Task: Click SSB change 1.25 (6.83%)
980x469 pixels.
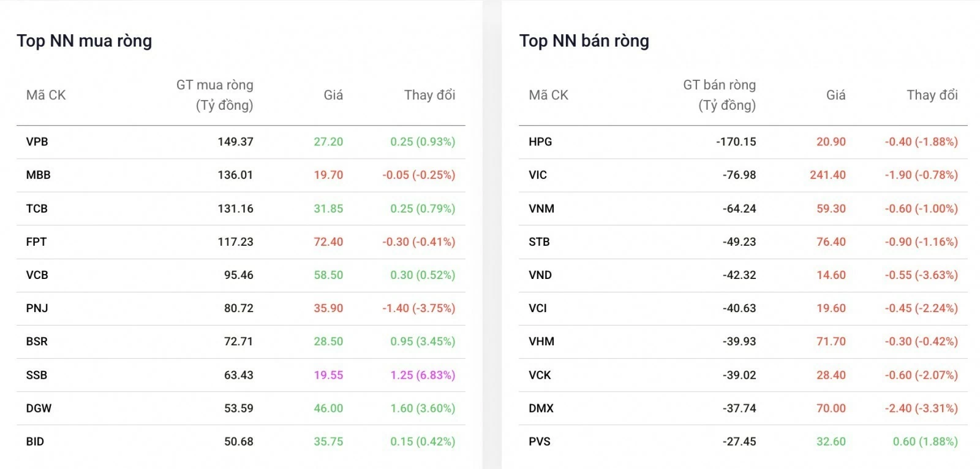Action: pyautogui.click(x=423, y=375)
